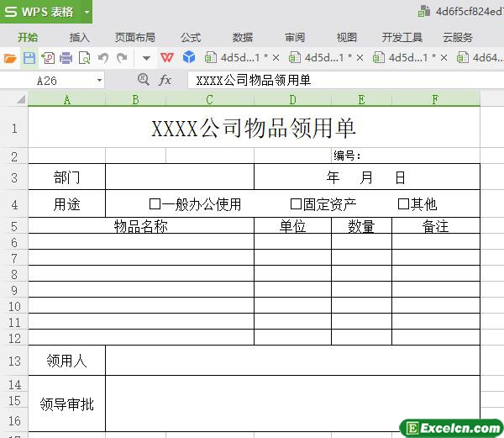Select column F header

click(x=436, y=100)
